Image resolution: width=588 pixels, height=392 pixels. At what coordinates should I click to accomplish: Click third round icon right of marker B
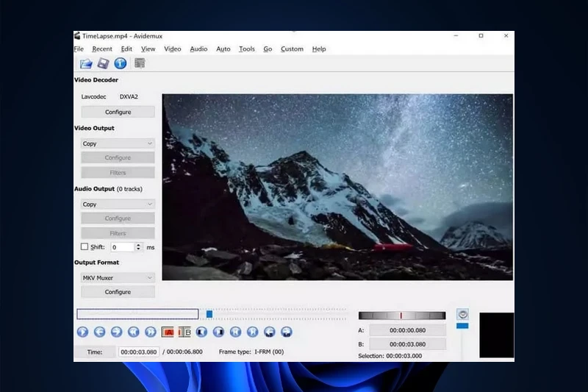(x=235, y=332)
